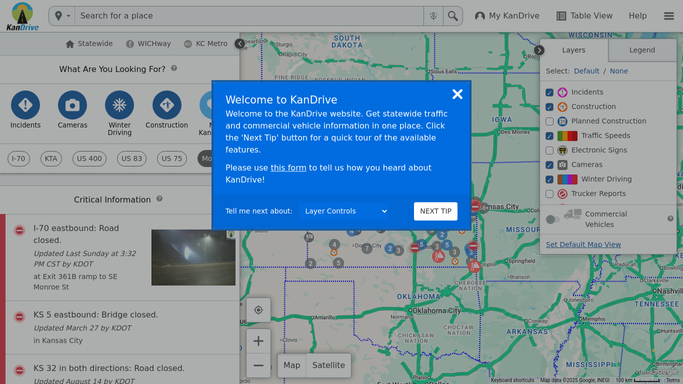Image resolution: width=683 pixels, height=384 pixels.
Task: Open the Help menu
Action: [637, 16]
